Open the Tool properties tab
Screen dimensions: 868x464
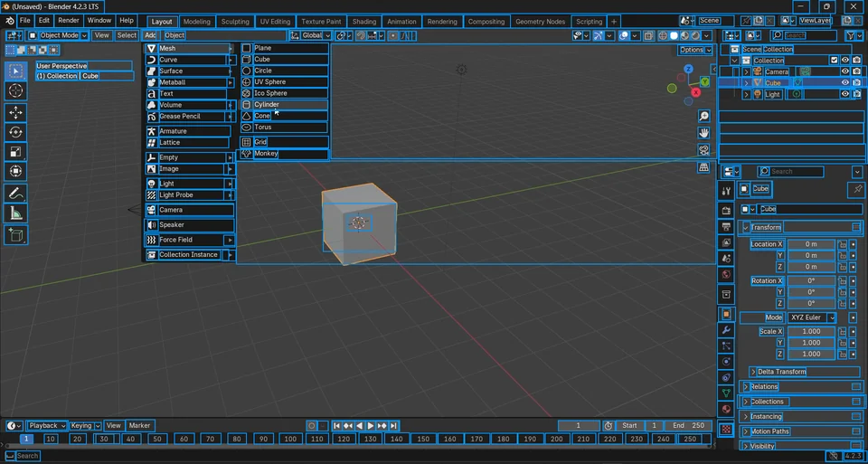(726, 191)
